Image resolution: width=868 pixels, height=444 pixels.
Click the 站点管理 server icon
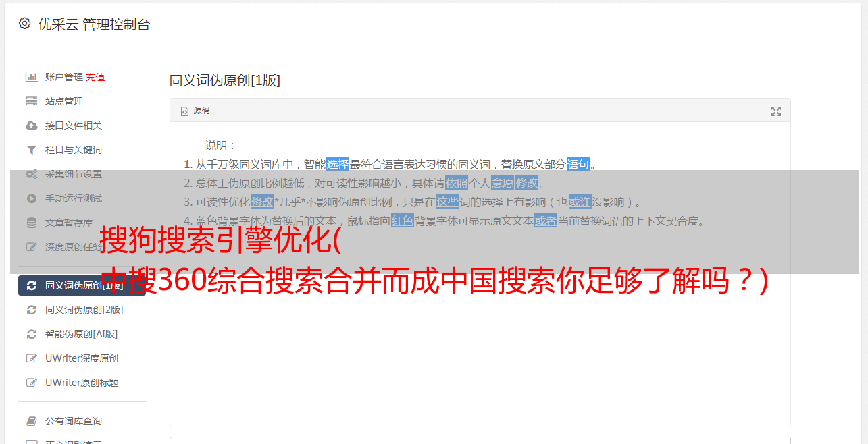[31, 101]
